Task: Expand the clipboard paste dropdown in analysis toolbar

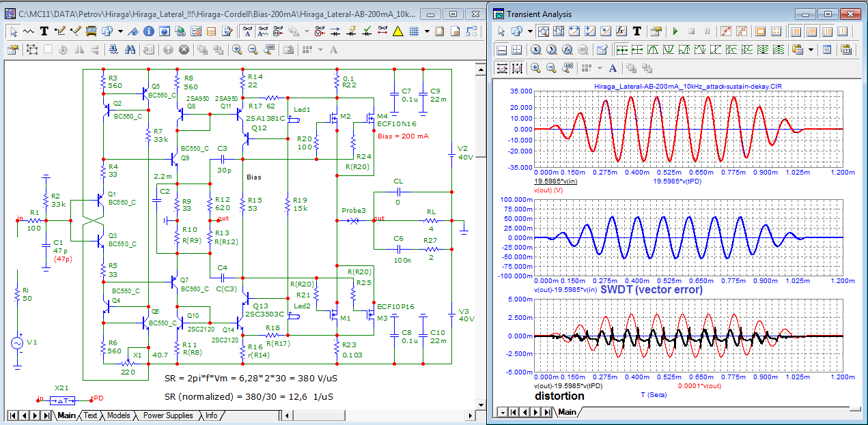Action: pos(811,49)
